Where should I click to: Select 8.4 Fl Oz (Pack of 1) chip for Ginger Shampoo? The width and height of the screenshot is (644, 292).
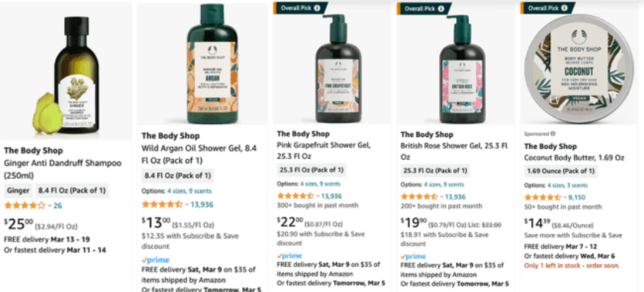(72, 190)
